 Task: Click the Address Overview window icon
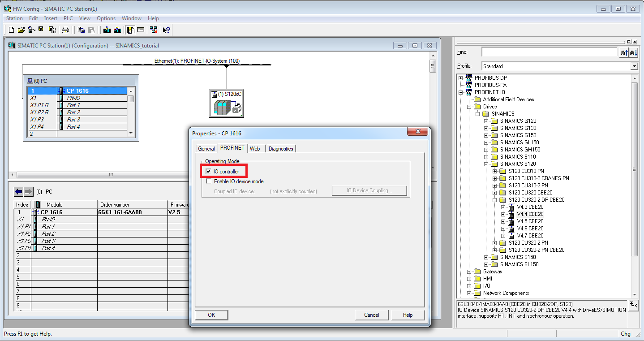[x=141, y=30]
